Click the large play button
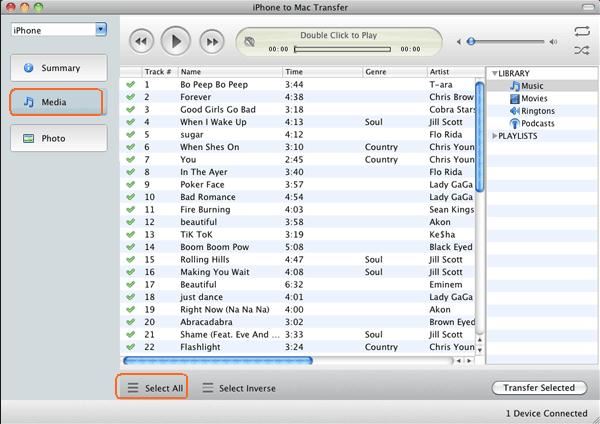Viewport: 600px width, 424px height. 176,41
